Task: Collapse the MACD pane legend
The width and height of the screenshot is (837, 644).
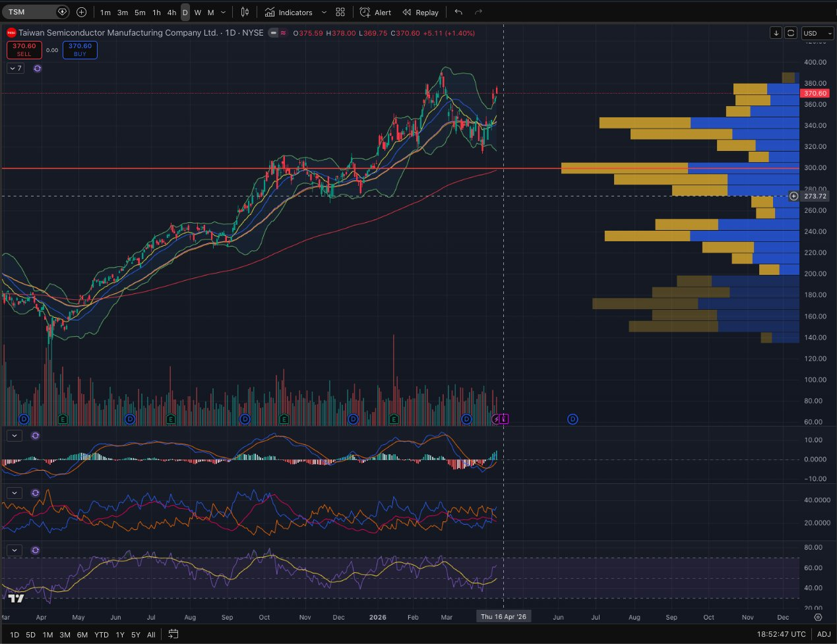Action: (x=15, y=436)
